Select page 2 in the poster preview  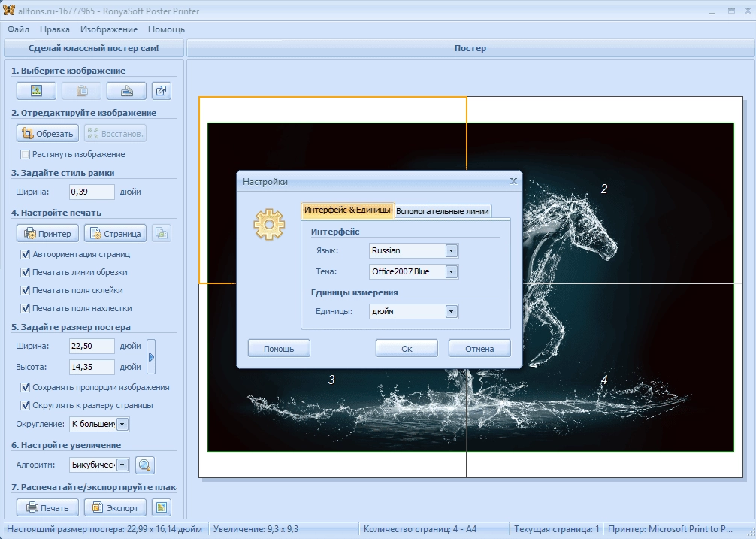tap(604, 189)
